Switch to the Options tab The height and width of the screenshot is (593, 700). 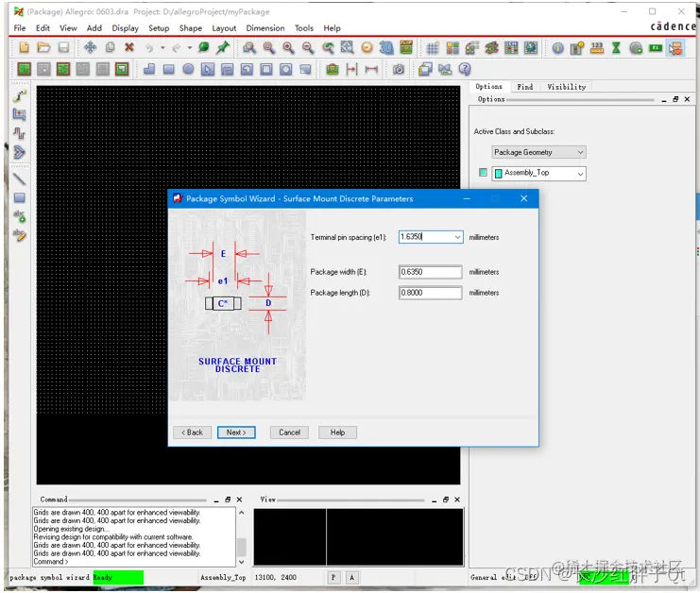click(x=488, y=87)
